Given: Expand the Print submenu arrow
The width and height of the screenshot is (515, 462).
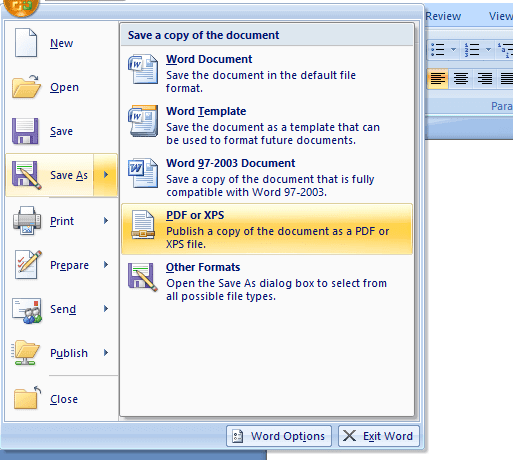Looking at the screenshot, I should click(x=106, y=221).
